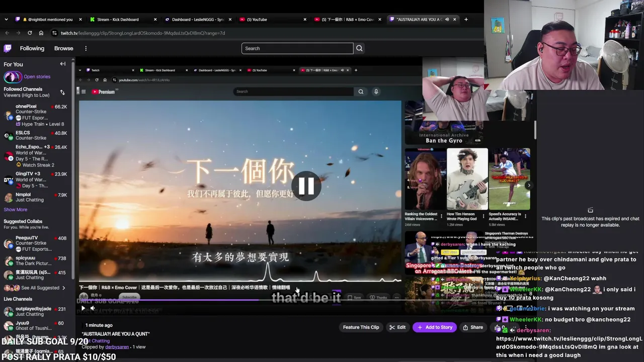Click the magnifier search button
644x362 pixels.
(359, 48)
